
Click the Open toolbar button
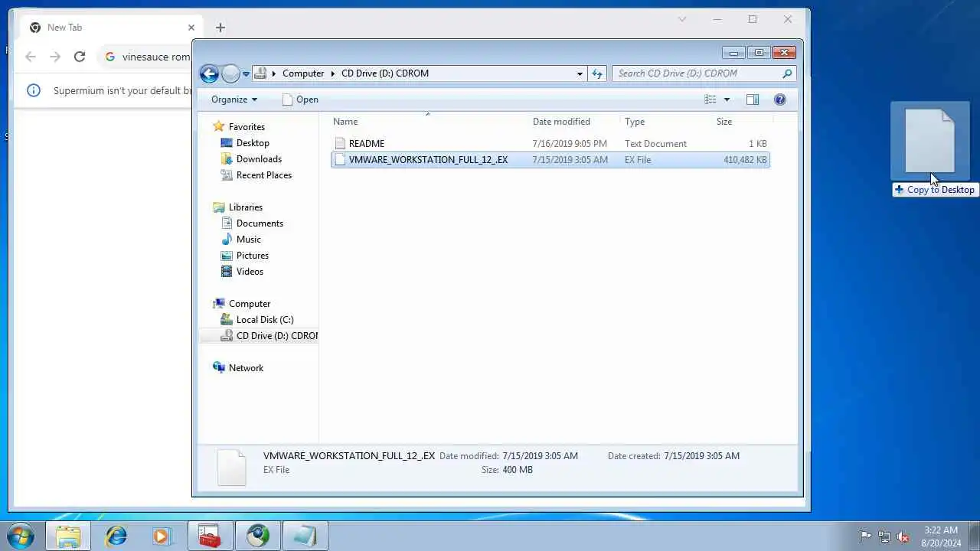pos(300,99)
